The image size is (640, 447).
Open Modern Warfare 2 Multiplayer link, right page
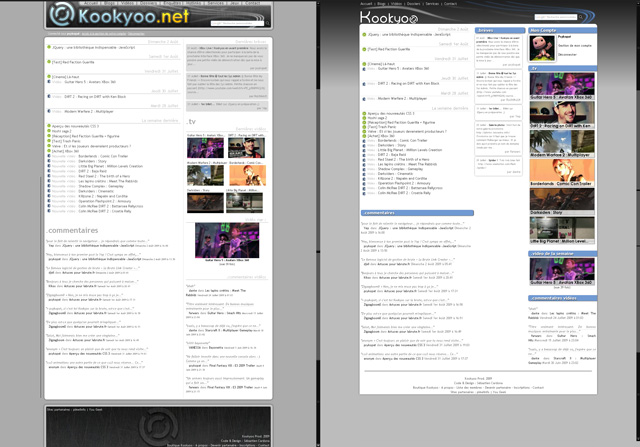[403, 99]
